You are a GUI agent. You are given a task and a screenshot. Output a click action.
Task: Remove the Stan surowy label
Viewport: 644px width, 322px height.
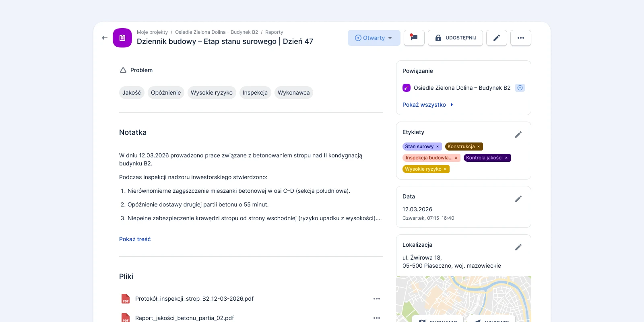[438, 147]
